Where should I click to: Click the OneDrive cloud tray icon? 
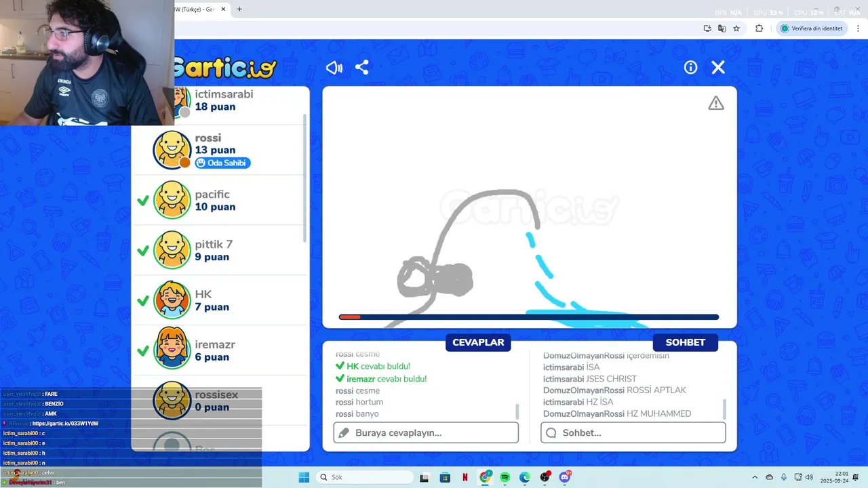[769, 477]
